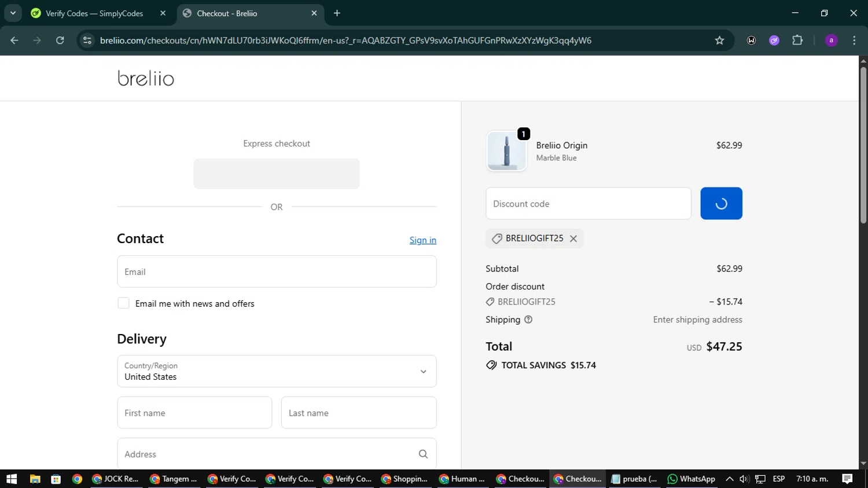Screen dimensions: 868x488
Task: Open the ESP language indicator
Action: (x=779, y=479)
